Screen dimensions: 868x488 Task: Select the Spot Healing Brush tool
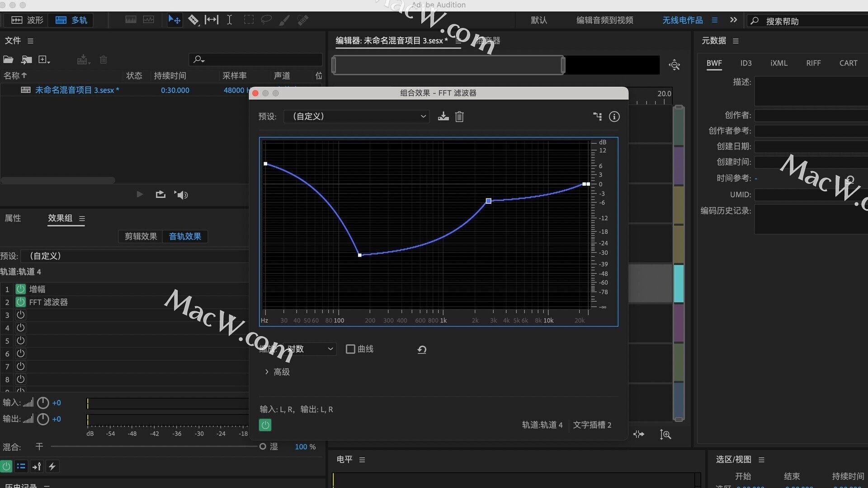tap(302, 20)
